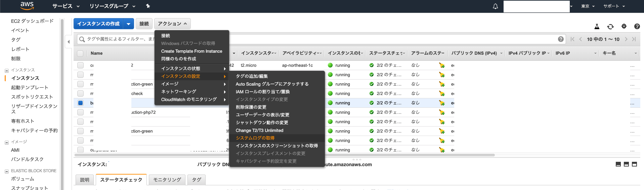Click the magnifier icon in the filter box
Screen dimensions: 644x190
pos(82,39)
